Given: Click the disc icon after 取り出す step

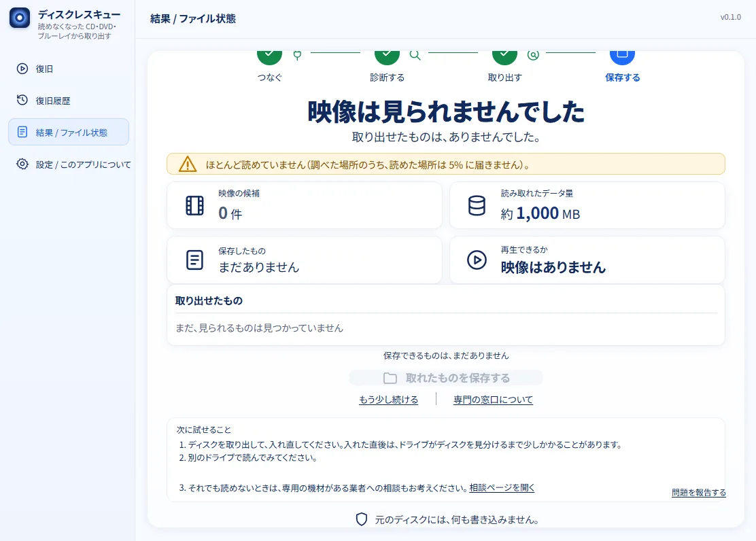Looking at the screenshot, I should pyautogui.click(x=533, y=55).
